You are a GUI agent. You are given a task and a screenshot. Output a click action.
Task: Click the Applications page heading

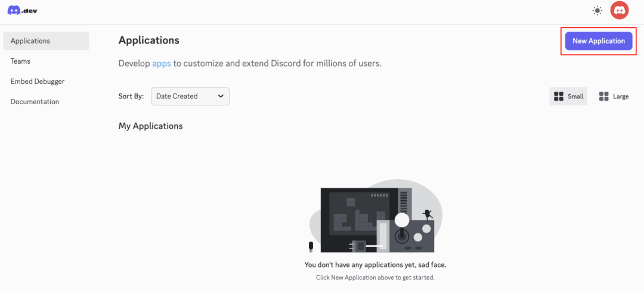coord(148,40)
